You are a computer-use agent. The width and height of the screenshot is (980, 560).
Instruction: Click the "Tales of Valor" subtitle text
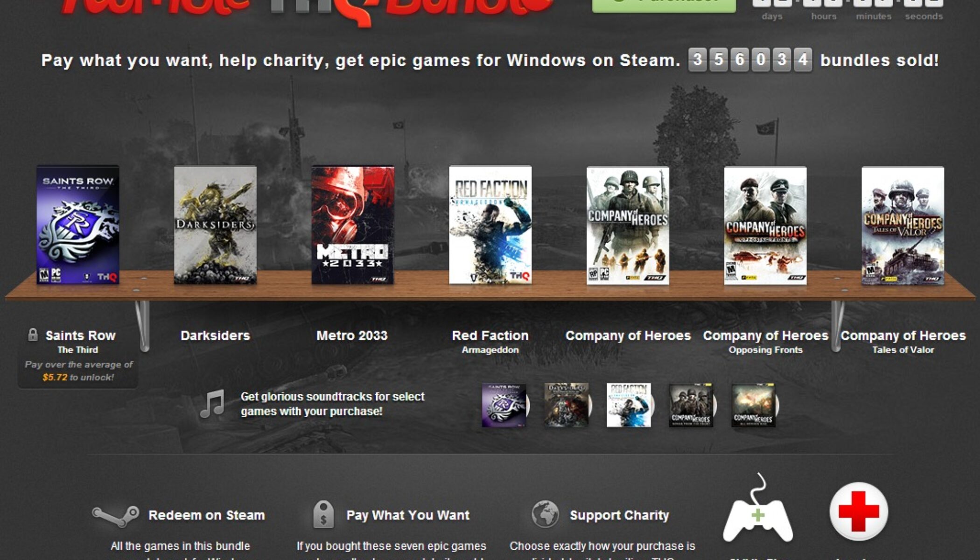(903, 350)
